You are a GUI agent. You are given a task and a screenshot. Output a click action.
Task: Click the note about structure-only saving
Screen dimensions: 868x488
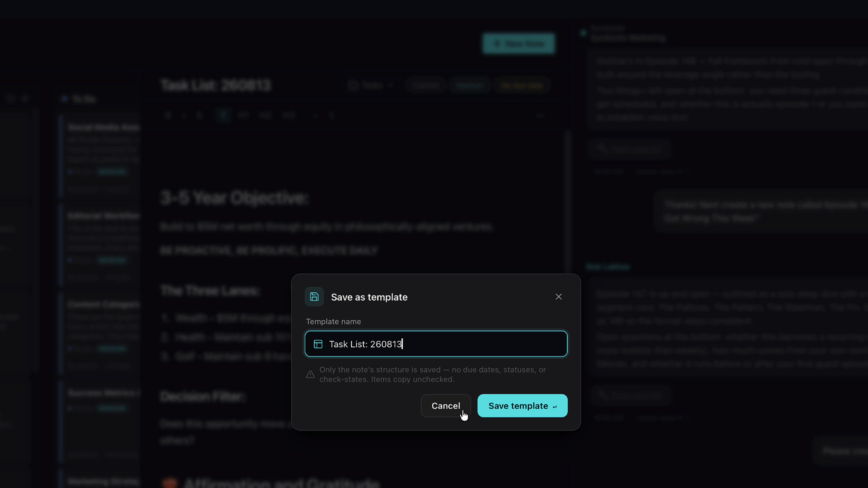click(433, 374)
